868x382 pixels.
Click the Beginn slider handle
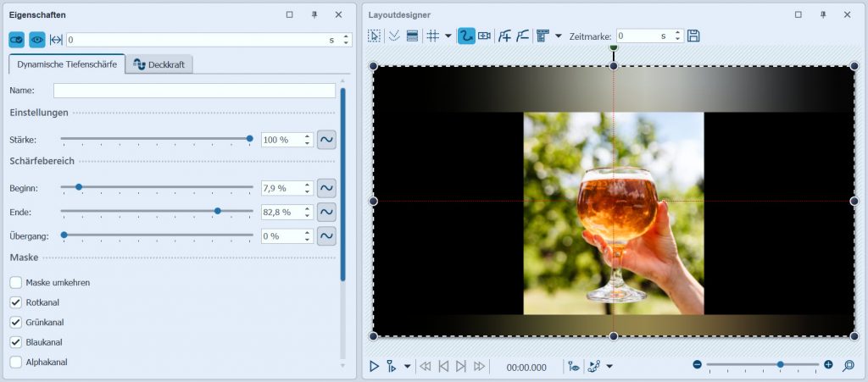[x=79, y=187]
